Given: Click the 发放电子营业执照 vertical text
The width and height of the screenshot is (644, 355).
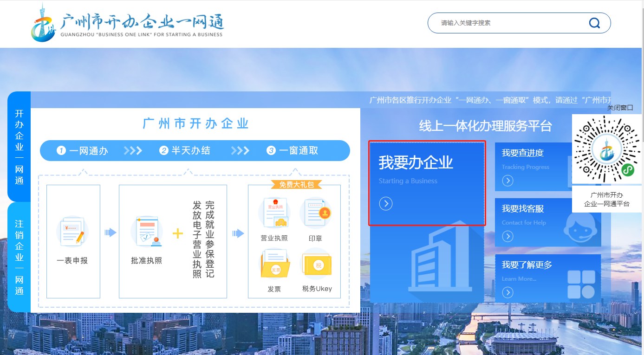Looking at the screenshot, I should (x=197, y=239).
